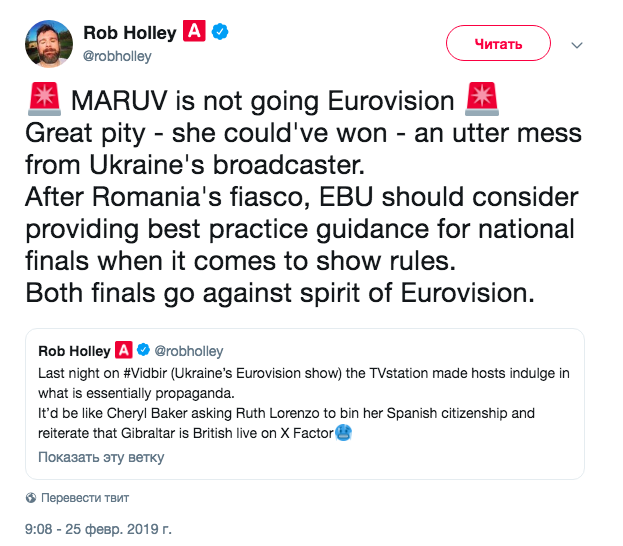The height and width of the screenshot is (546, 623).
Task: Click the verified badge in the quoted tweet
Action: coord(144,351)
